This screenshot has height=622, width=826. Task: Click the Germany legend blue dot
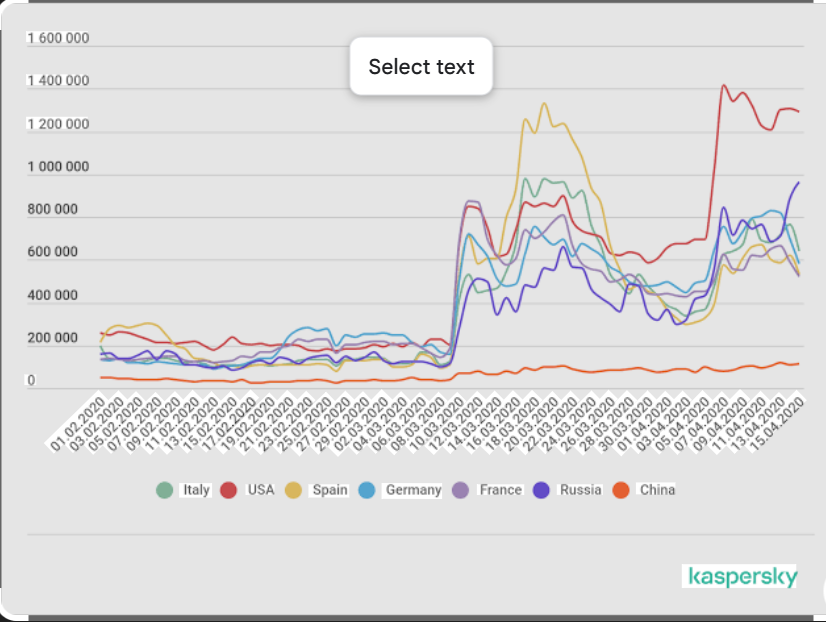coord(366,490)
